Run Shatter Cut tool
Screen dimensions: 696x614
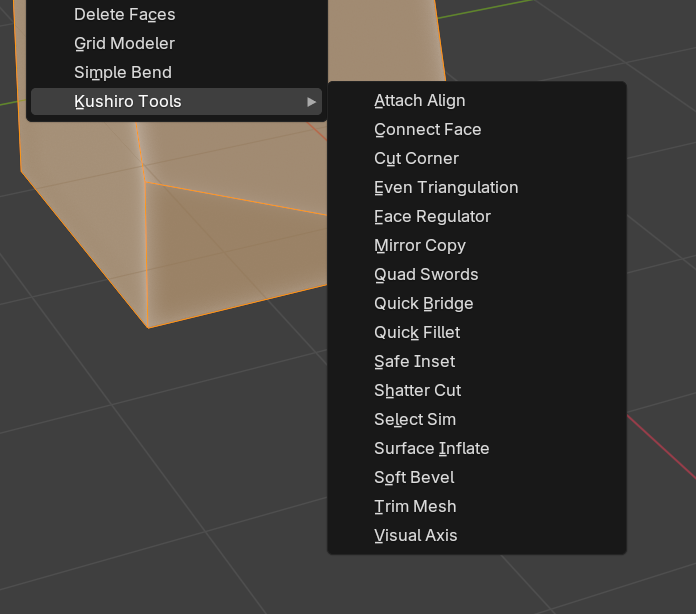tap(477, 391)
